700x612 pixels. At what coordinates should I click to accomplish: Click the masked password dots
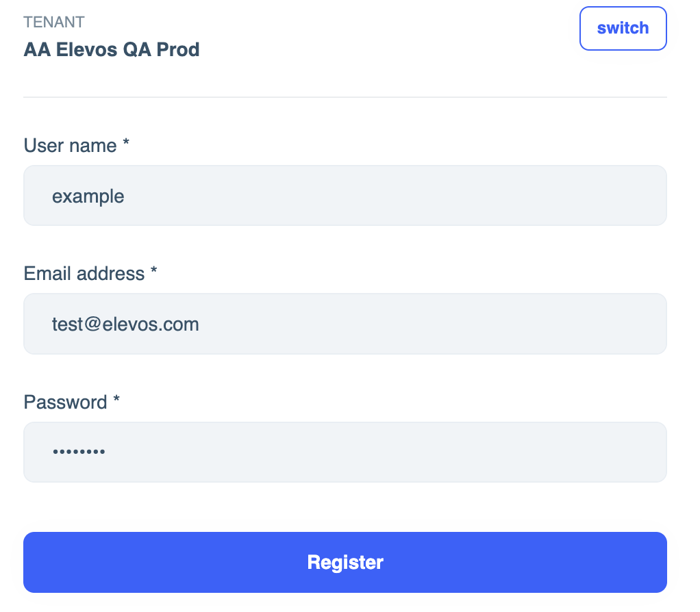pos(79,452)
